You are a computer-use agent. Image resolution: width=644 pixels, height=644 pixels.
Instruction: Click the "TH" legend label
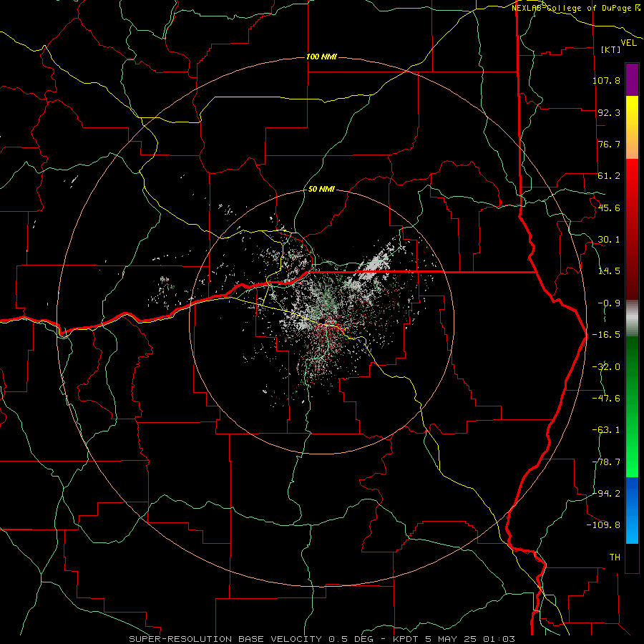[615, 557]
